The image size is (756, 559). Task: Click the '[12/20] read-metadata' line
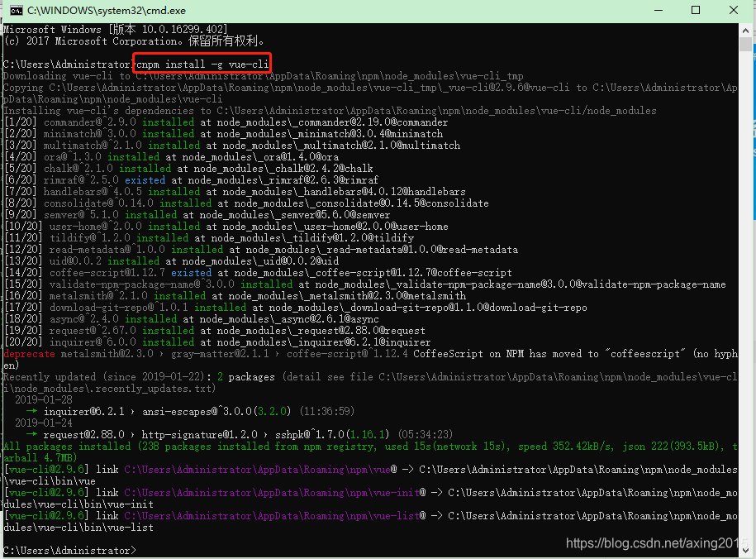(261, 250)
